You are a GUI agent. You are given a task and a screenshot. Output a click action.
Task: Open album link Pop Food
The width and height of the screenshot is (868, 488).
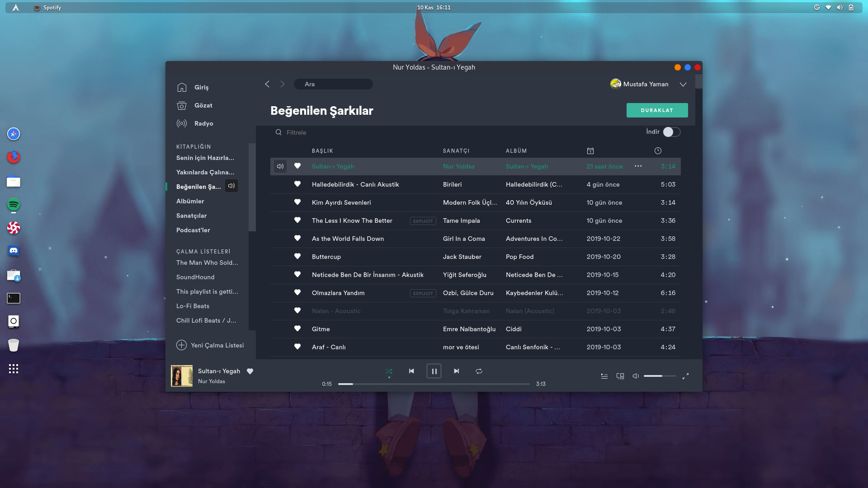coord(520,257)
